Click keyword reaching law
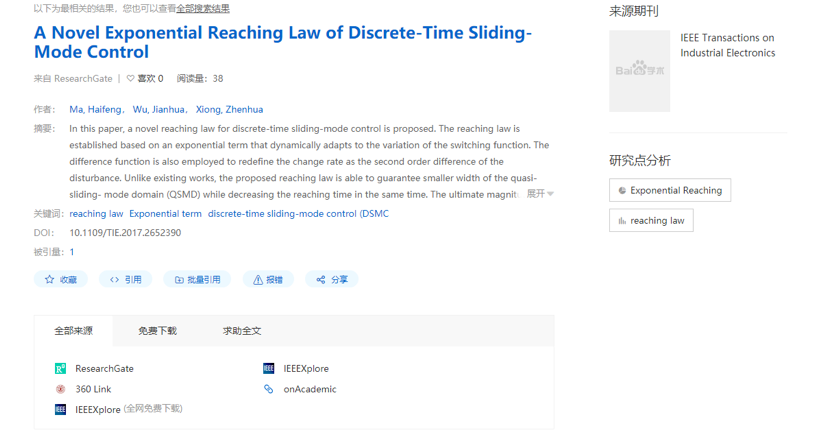This screenshot has width=828, height=433. [96, 213]
